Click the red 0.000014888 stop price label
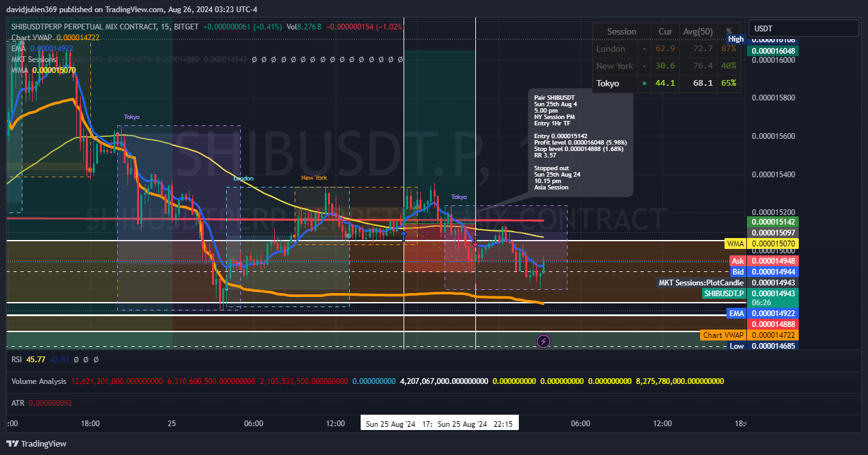This screenshot has width=868, height=455. coord(773,324)
